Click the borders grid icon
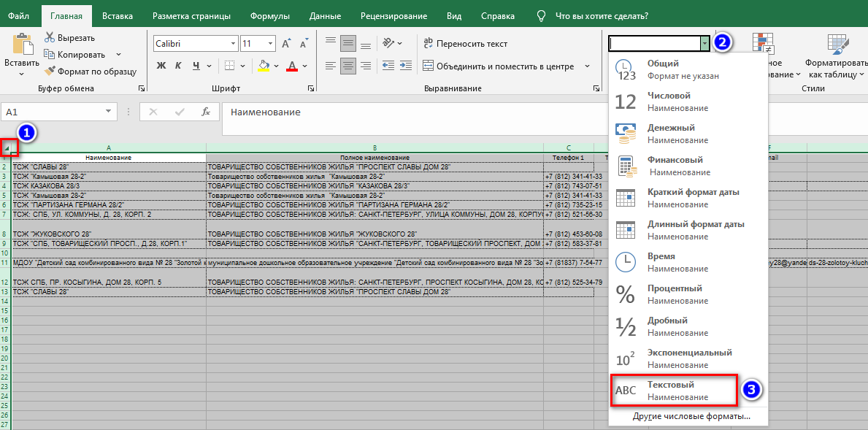Viewport: 868px width, 430px height. pyautogui.click(x=230, y=66)
